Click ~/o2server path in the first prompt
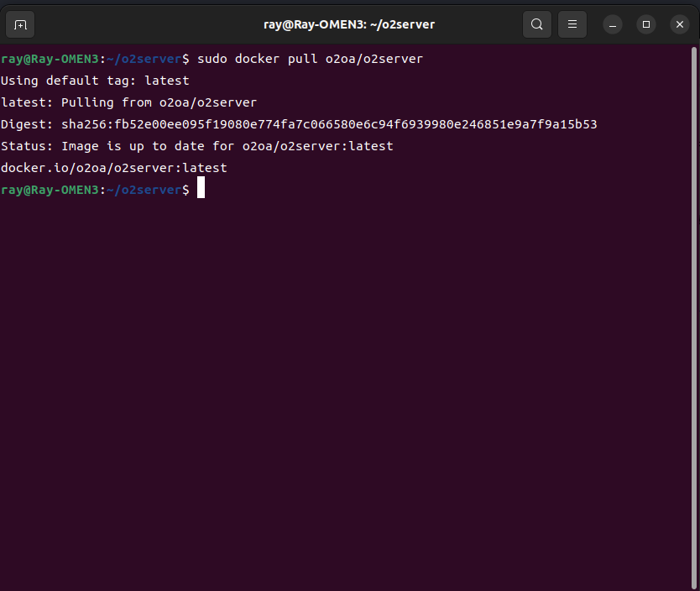The height and width of the screenshot is (591, 700). (144, 59)
